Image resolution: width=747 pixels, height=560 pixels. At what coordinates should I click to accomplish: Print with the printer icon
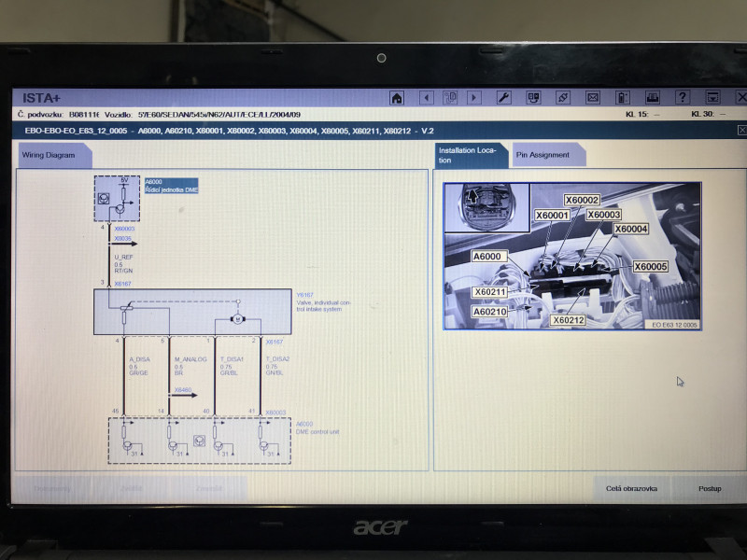[x=652, y=98]
